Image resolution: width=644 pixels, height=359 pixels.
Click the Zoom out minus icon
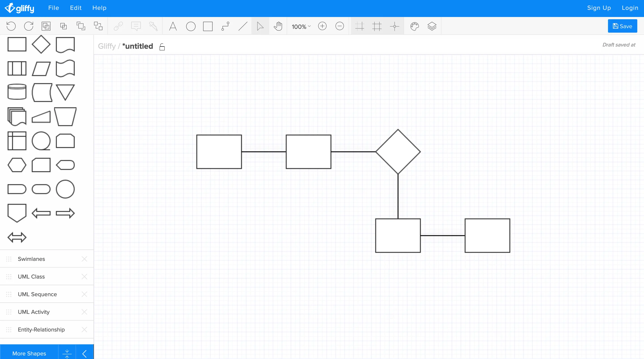pos(339,26)
